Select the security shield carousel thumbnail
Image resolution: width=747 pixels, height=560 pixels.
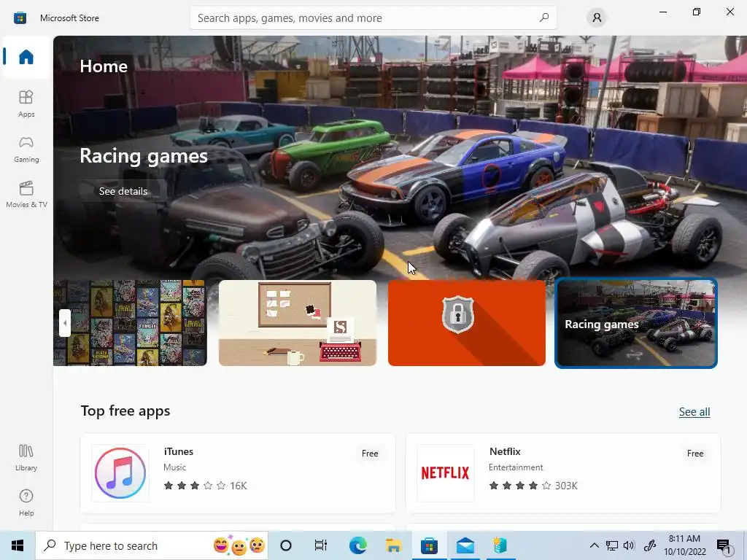[x=466, y=323]
